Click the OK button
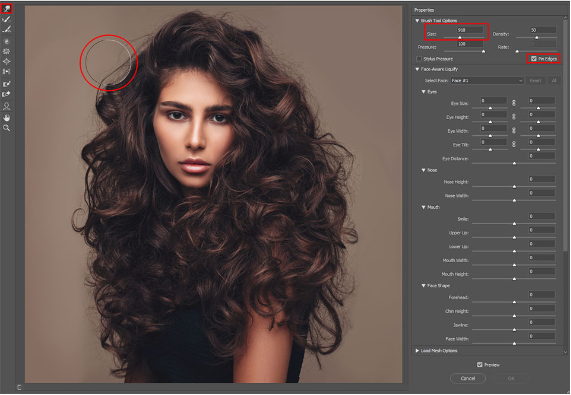The image size is (571, 395). coord(511,378)
